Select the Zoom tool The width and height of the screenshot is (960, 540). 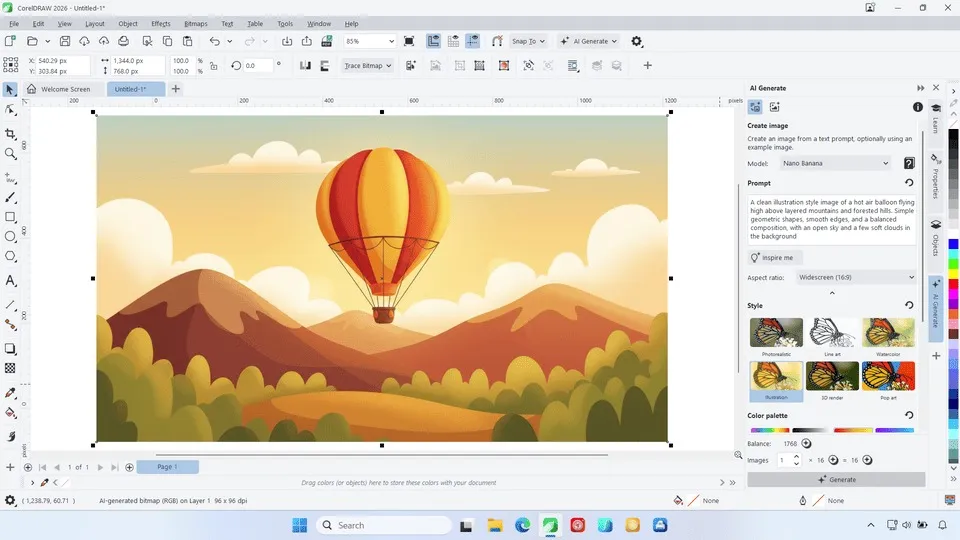[11, 154]
